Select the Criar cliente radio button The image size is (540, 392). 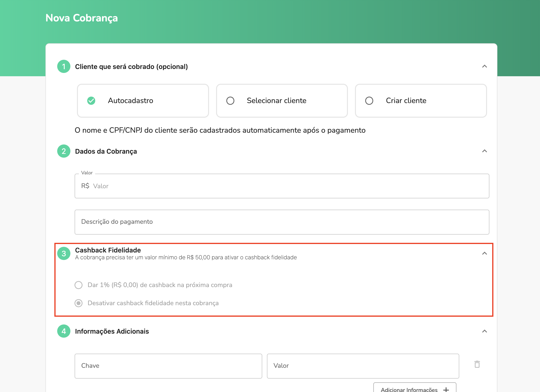click(369, 101)
